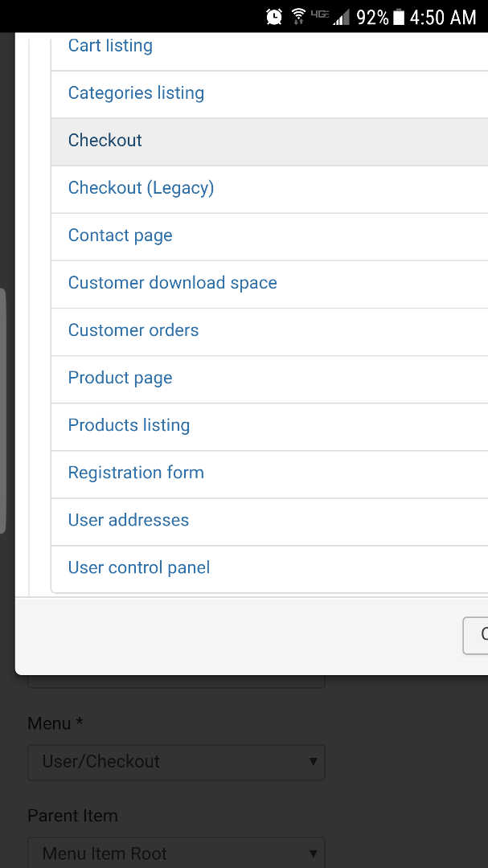Screen dimensions: 488x868
Task: Select Product page menu type
Action: [x=120, y=378]
